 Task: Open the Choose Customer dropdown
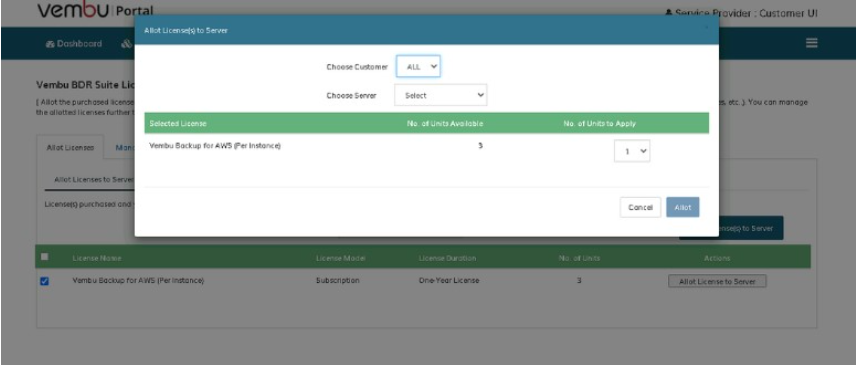(418, 67)
